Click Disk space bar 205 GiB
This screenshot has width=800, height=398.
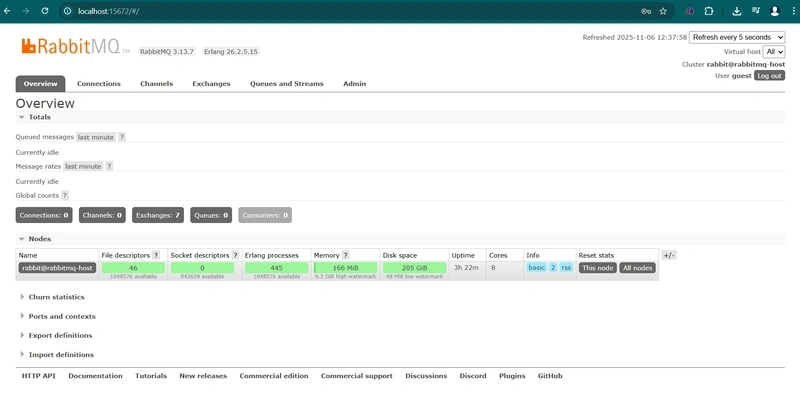(x=415, y=268)
